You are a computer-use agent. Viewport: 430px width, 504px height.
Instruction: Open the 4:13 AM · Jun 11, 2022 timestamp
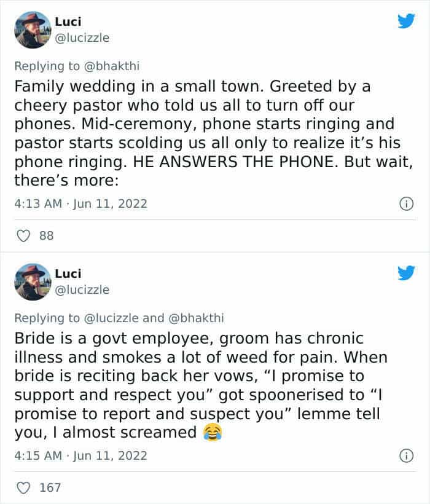click(x=80, y=203)
